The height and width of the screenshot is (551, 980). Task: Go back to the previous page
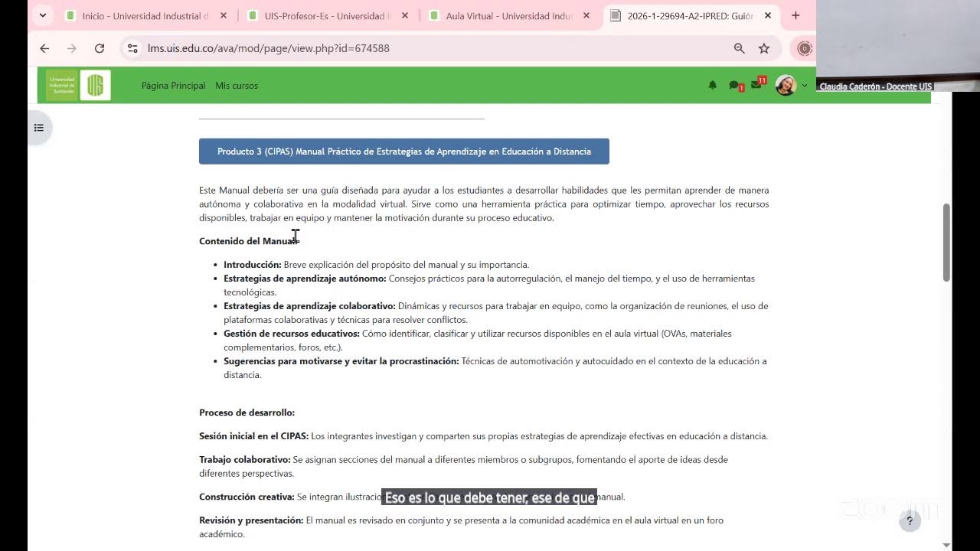(44, 48)
